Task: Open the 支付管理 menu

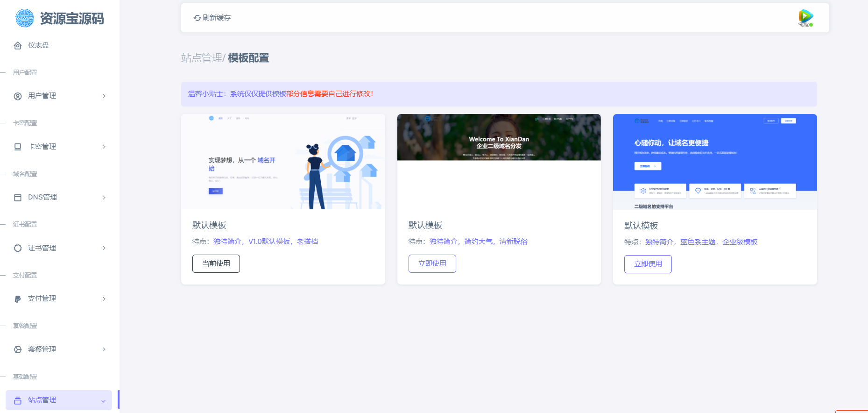Action: [x=59, y=299]
